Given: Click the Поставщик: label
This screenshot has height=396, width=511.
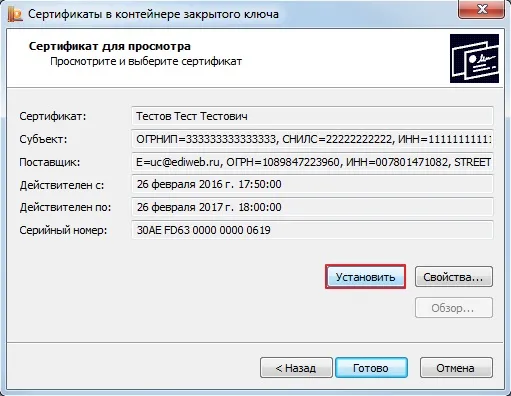Looking at the screenshot, I should [50, 162].
